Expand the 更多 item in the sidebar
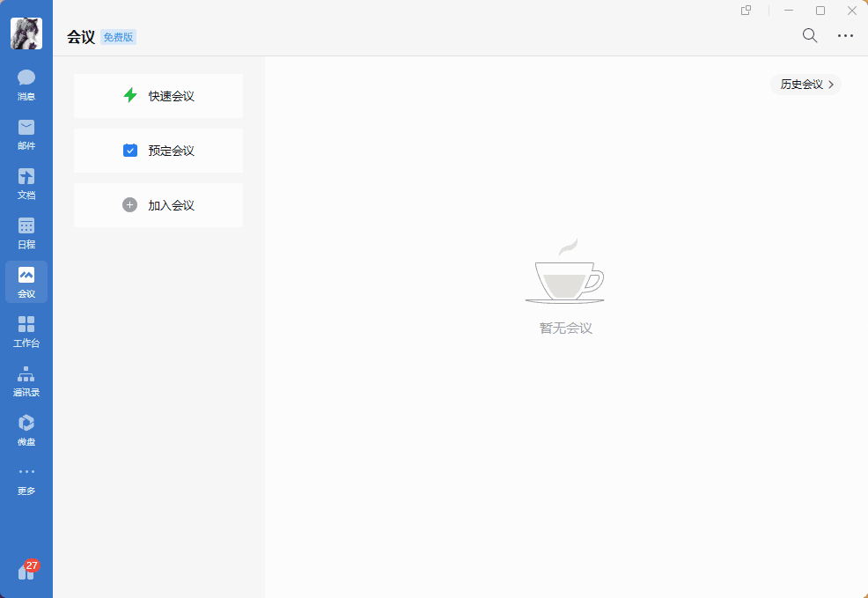 tap(26, 479)
